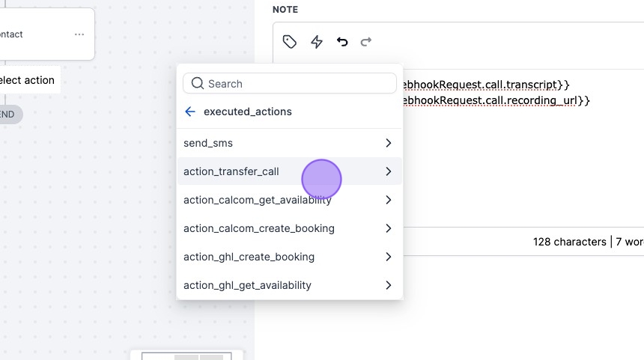Select action_calcom_create_booking from the list
The width and height of the screenshot is (644, 360).
click(x=259, y=228)
